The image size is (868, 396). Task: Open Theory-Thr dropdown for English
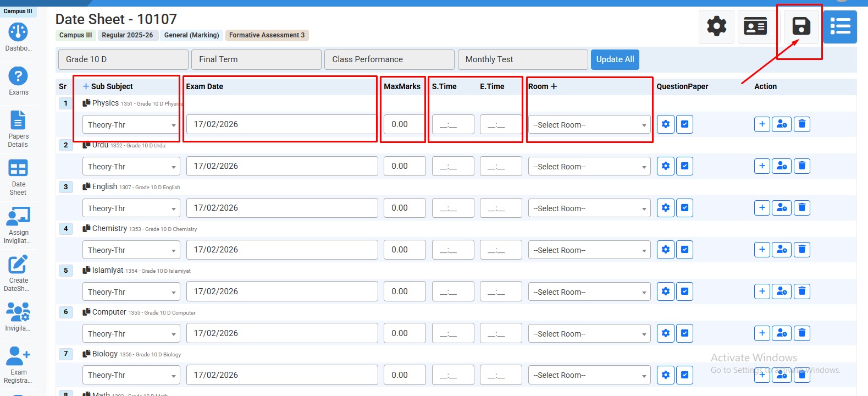[131, 208]
